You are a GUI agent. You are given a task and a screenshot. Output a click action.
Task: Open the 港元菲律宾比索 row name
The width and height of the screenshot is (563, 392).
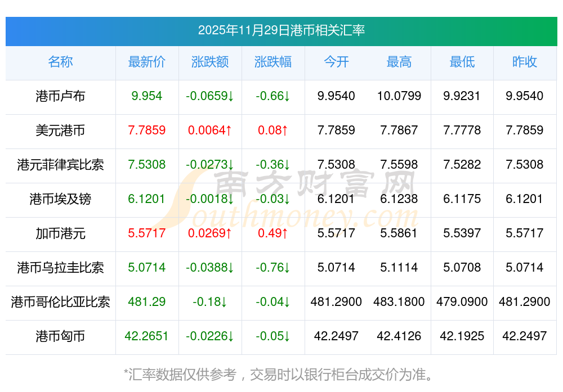tap(60, 165)
